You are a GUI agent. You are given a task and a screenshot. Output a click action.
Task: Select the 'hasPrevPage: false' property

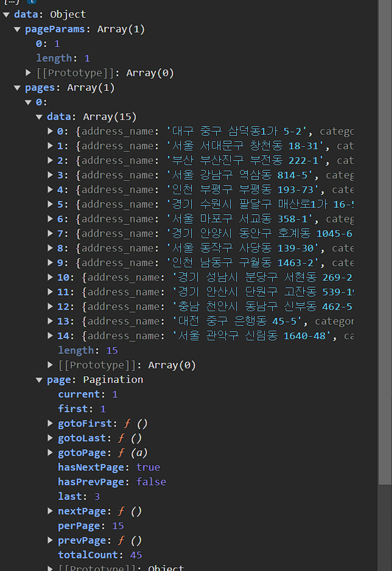[112, 482]
